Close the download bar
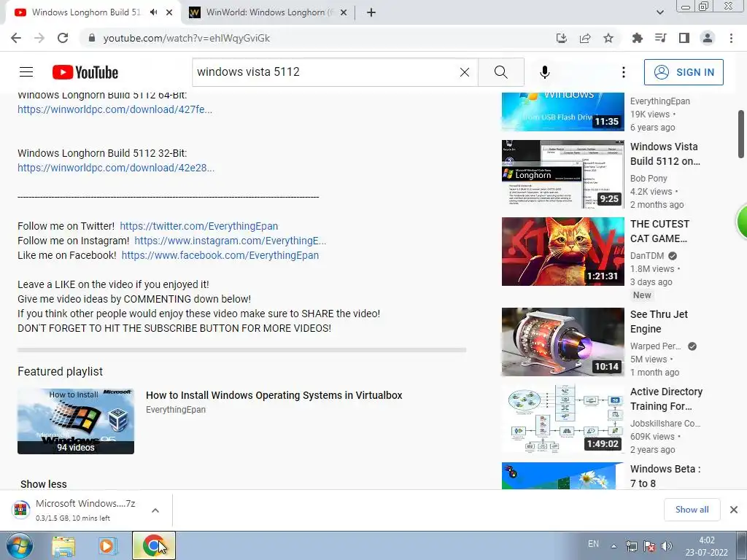This screenshot has height=560, width=747. [x=734, y=510]
